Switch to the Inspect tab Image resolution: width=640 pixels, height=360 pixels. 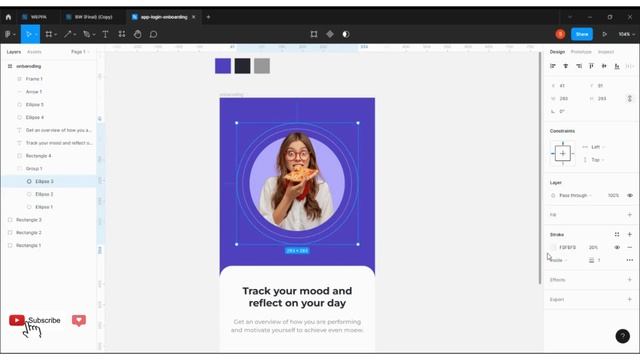pos(606,52)
